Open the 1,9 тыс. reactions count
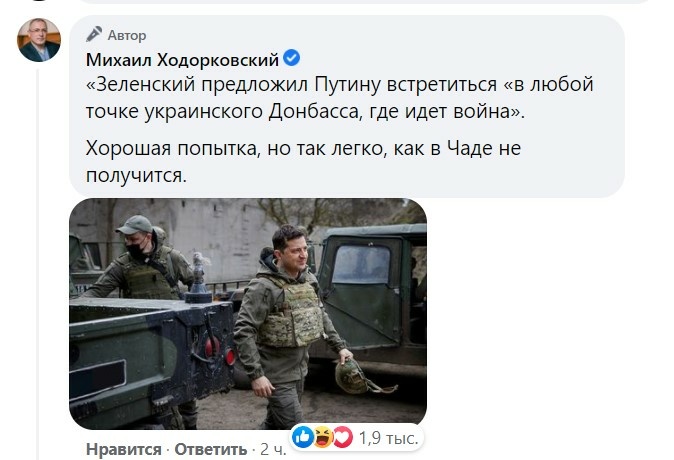 pos(388,438)
